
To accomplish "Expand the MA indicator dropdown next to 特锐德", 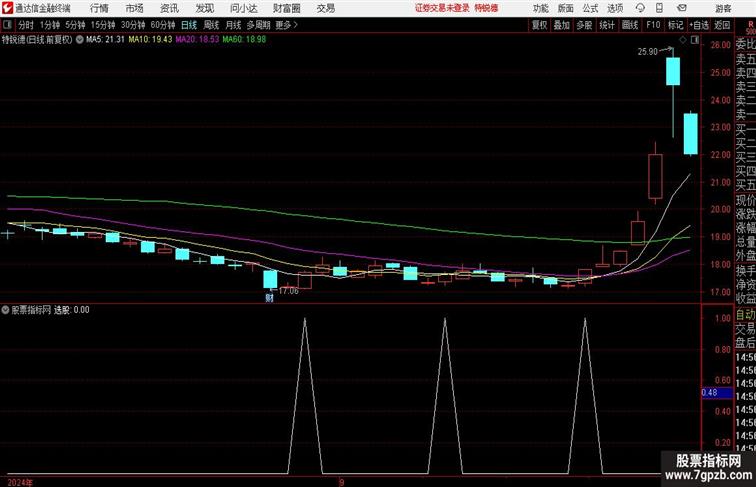I will [x=79, y=40].
